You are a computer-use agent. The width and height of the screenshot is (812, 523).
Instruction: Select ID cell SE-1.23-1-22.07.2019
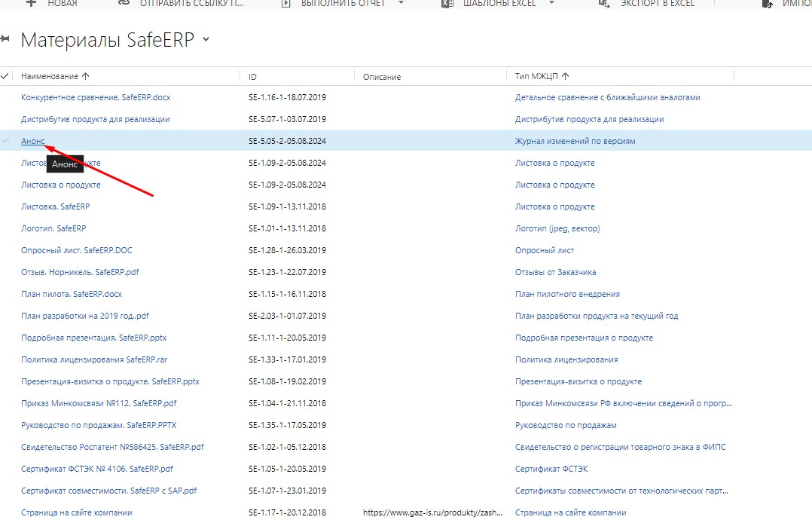[288, 272]
